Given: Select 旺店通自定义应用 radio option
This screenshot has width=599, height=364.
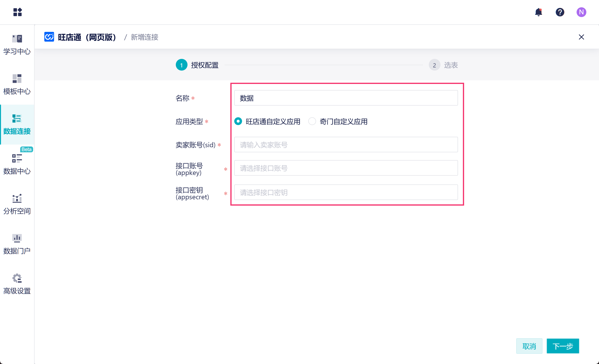Looking at the screenshot, I should coord(238,121).
